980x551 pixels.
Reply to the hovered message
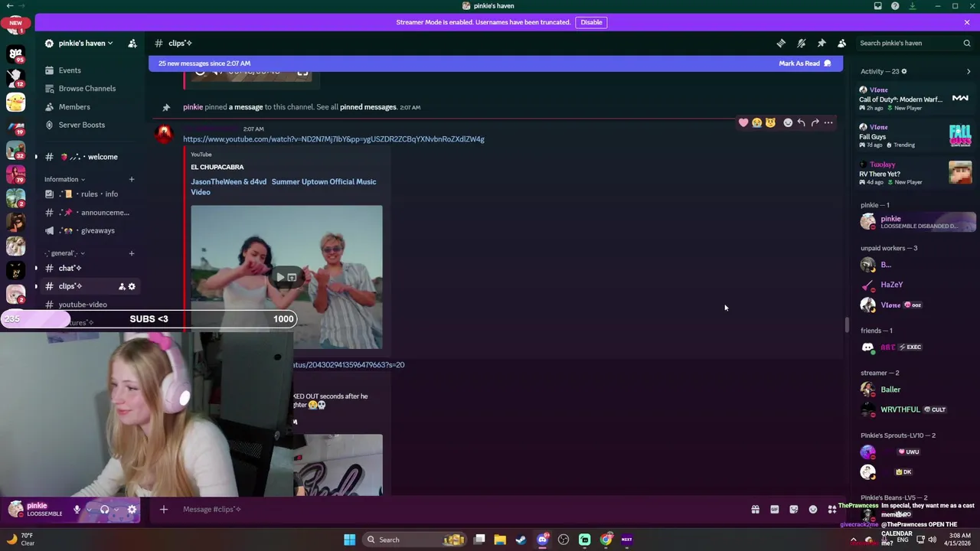pos(801,122)
